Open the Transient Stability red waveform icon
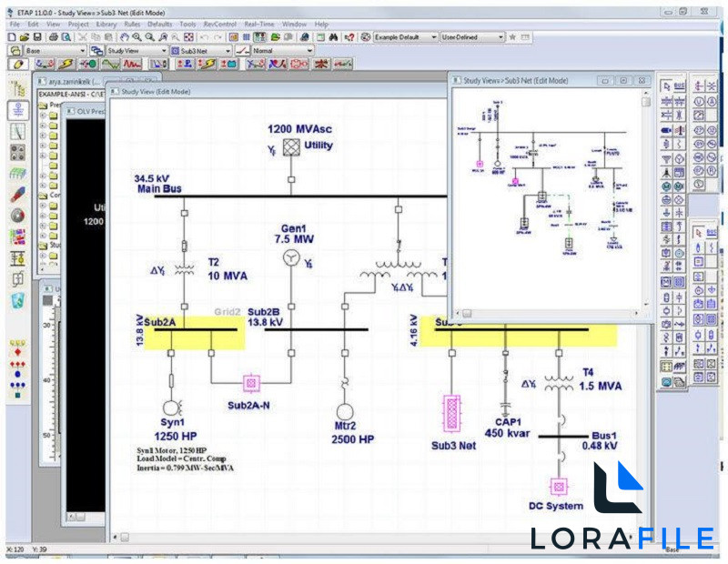The image size is (728, 564). coord(132,64)
